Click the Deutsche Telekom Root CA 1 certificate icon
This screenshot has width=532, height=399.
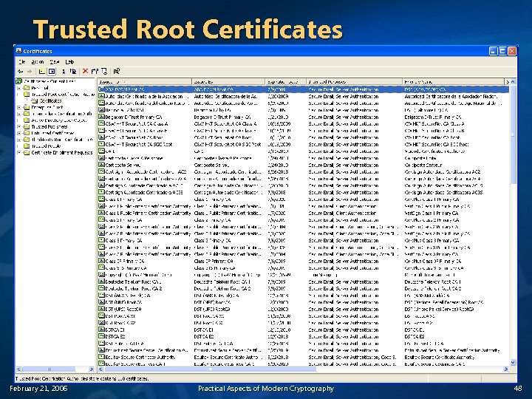click(x=102, y=282)
